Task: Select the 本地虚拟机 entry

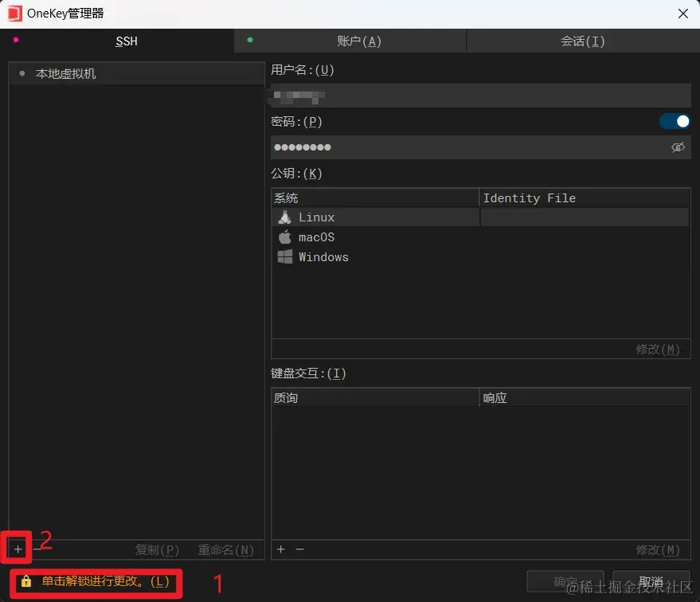Action: point(137,73)
